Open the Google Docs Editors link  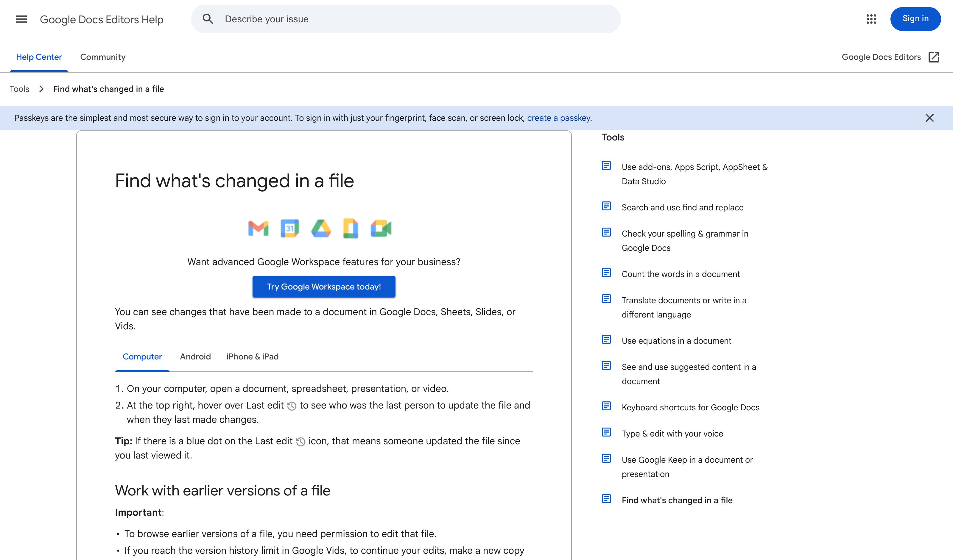(881, 57)
